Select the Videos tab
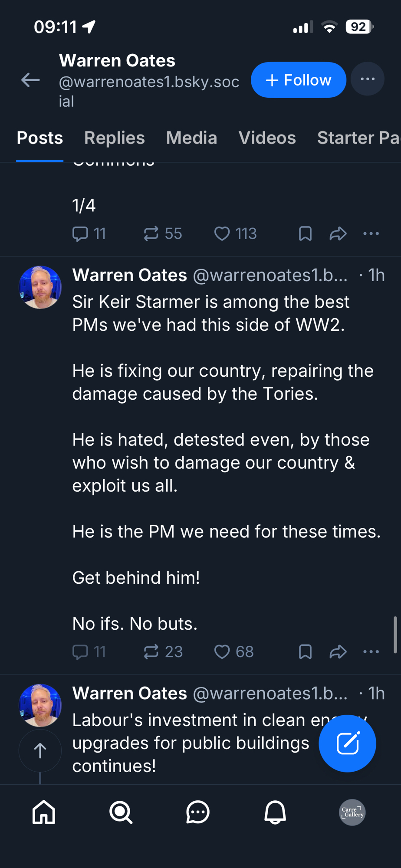The width and height of the screenshot is (401, 868). (x=267, y=138)
